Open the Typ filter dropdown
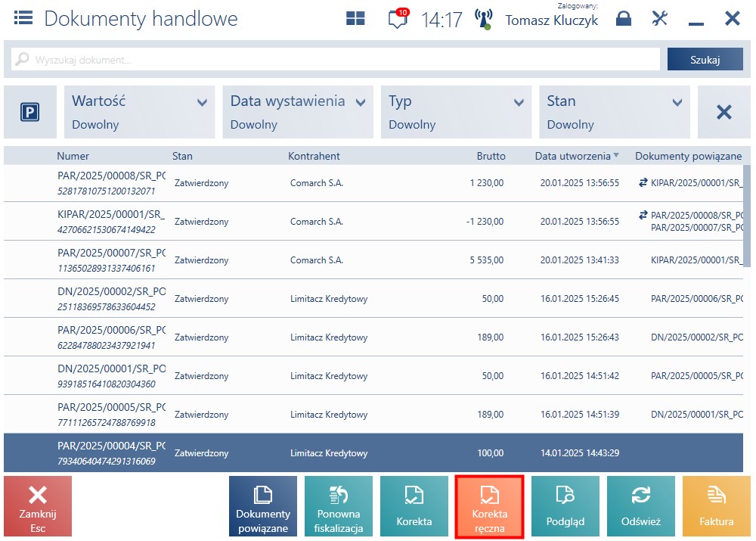 (456, 112)
